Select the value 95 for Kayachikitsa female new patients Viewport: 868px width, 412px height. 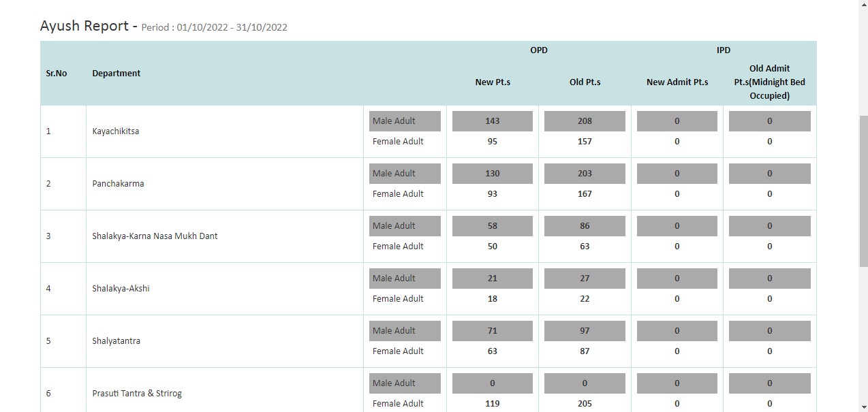(x=493, y=142)
